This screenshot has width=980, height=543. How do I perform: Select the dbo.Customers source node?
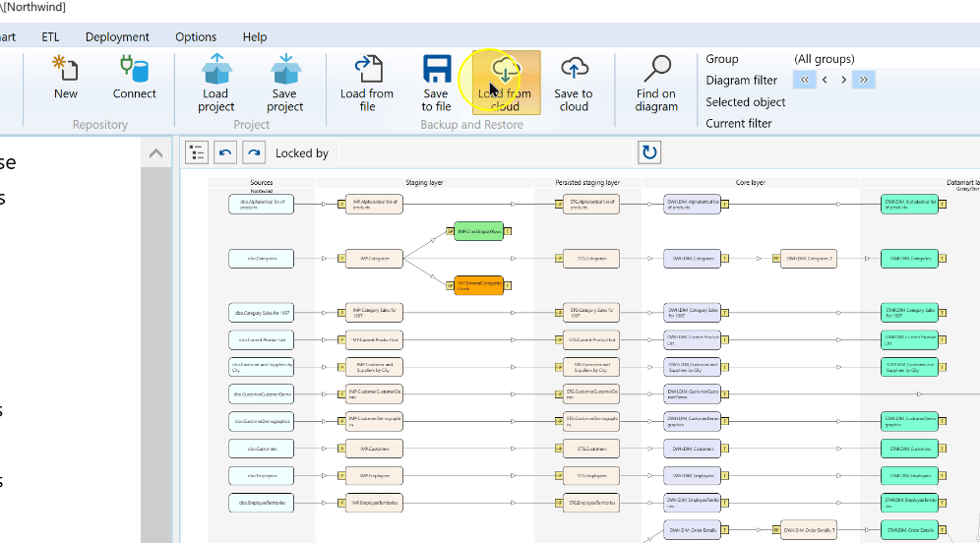262,449
